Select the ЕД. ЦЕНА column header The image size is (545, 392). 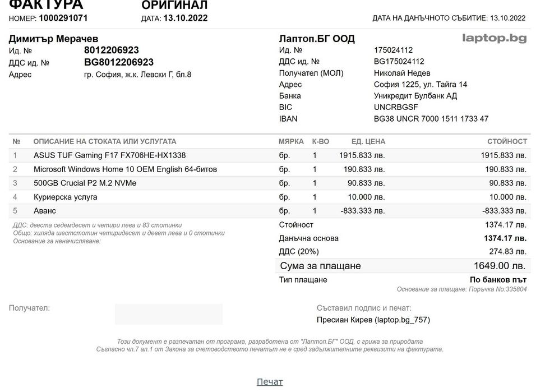pyautogui.click(x=368, y=141)
